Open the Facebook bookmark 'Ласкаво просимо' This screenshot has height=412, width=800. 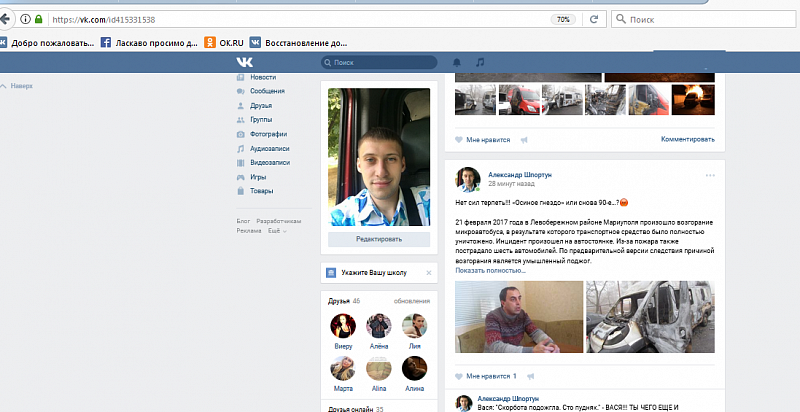click(x=149, y=43)
